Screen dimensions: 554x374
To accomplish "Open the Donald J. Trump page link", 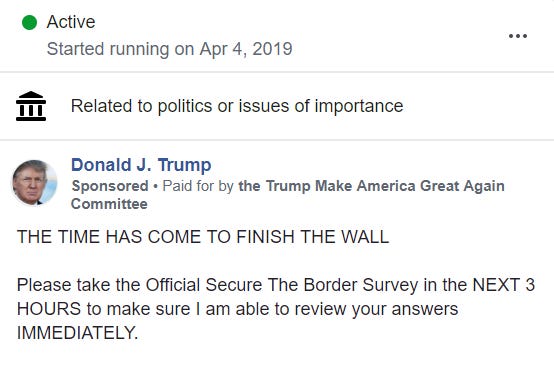I will coord(141,165).
